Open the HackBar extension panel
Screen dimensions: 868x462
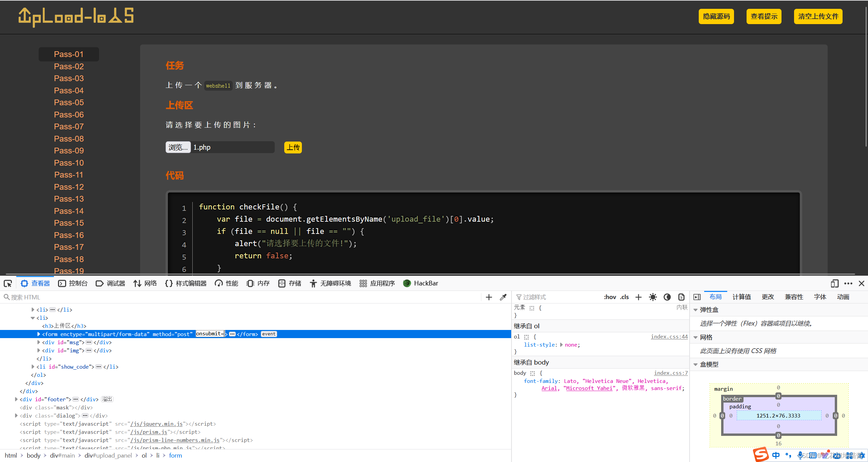pos(421,283)
